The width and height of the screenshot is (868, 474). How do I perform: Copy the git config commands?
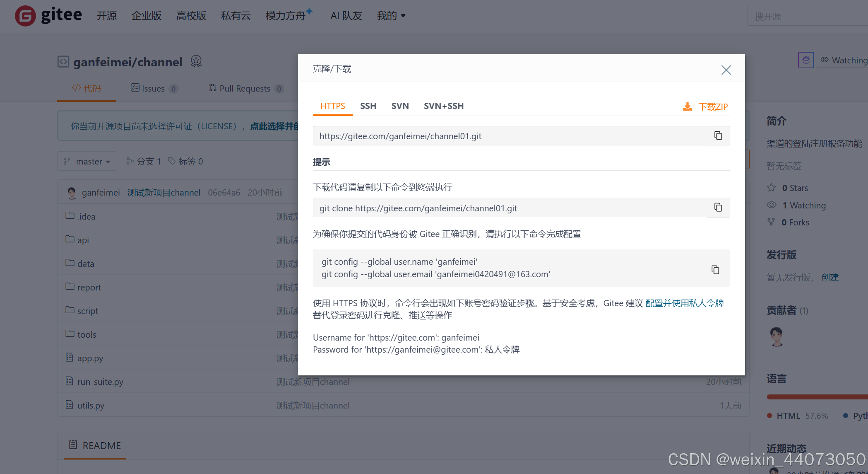[715, 270]
